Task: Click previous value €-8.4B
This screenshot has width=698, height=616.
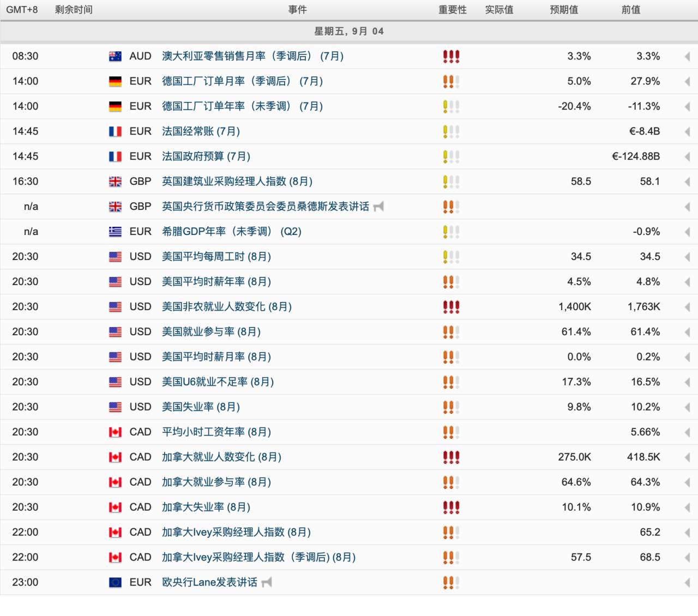Action: (x=645, y=131)
